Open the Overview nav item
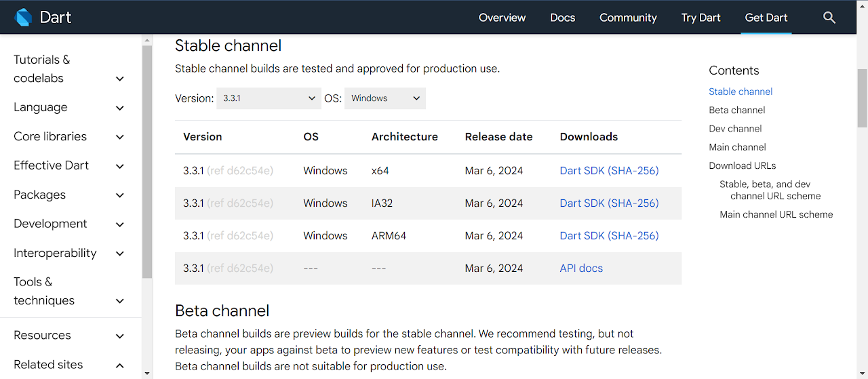 502,18
